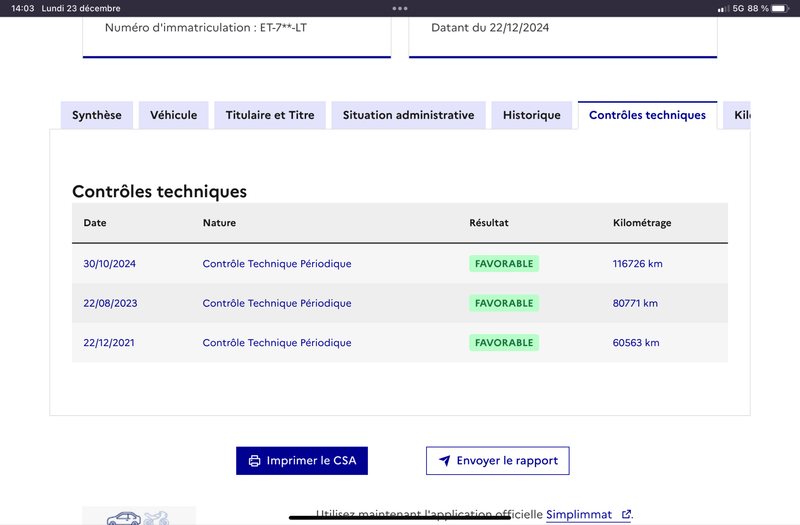Tap the cellular signal bars icon

723,9
